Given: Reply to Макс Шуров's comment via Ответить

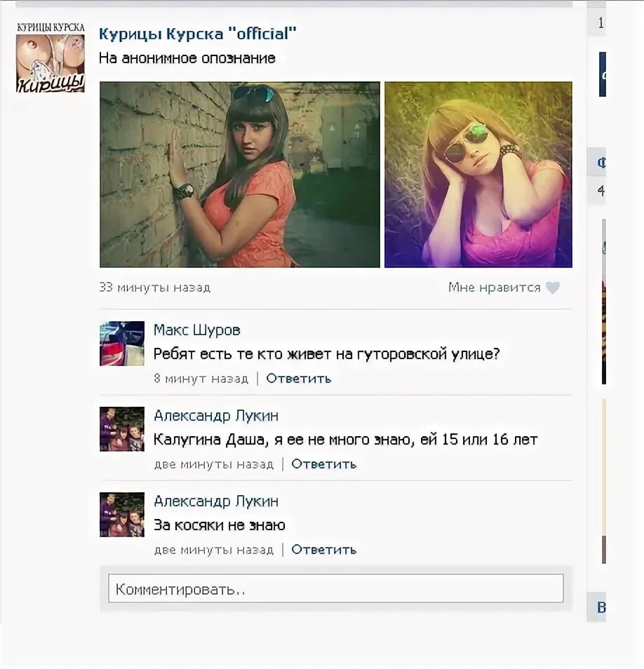Looking at the screenshot, I should [x=299, y=379].
